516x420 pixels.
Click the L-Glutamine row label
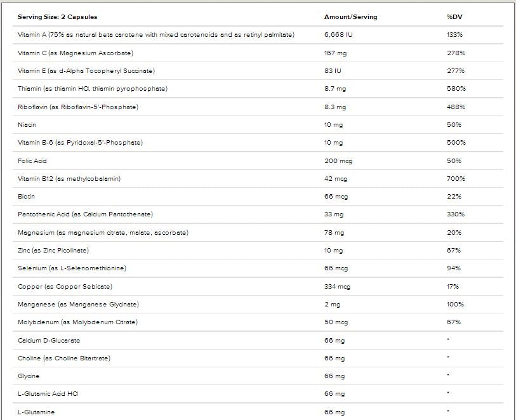[x=36, y=412]
